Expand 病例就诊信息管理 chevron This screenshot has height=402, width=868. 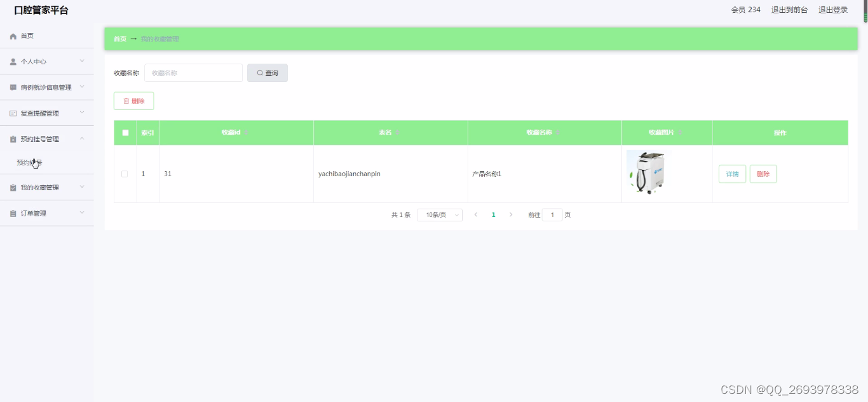pyautogui.click(x=82, y=87)
